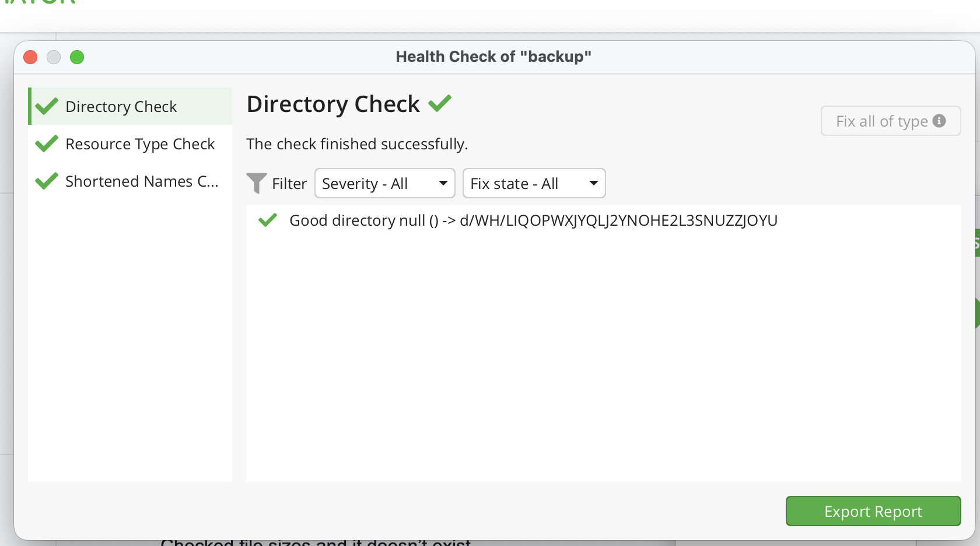The image size is (980, 546).
Task: Switch to Resource Type Check
Action: click(x=140, y=144)
